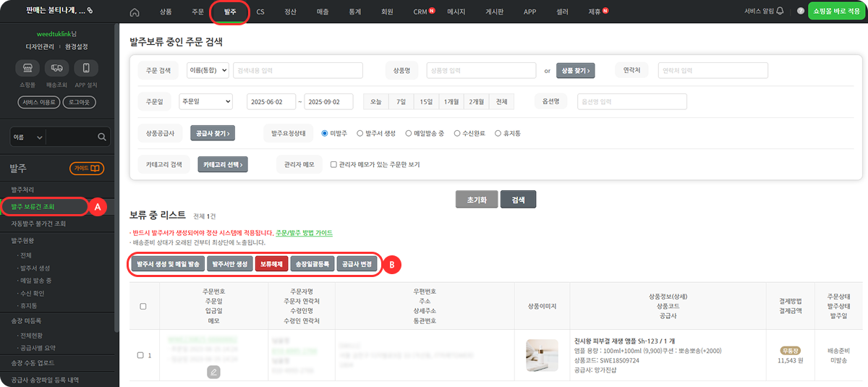The height and width of the screenshot is (387, 868).
Task: Focus the 검색내용 입력 order search field
Action: tap(297, 70)
